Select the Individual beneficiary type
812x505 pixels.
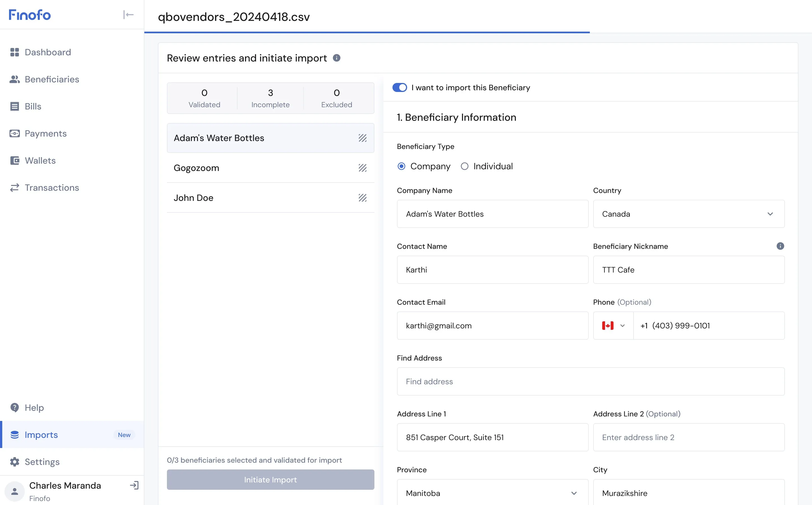click(x=464, y=166)
